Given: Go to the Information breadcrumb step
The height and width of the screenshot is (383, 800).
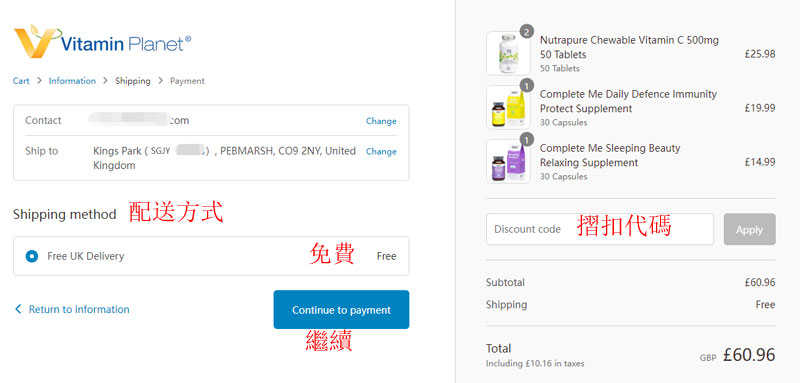Looking at the screenshot, I should pos(72,81).
